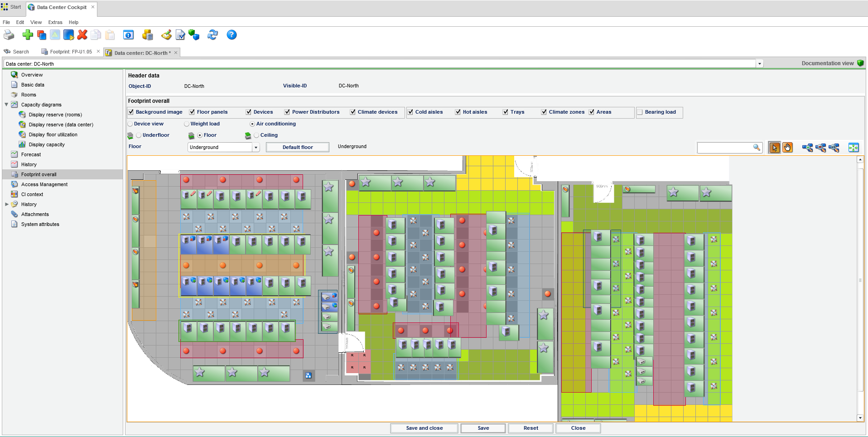This screenshot has height=437, width=868.
Task: Click the printer icon in the toolbar
Action: [x=9, y=35]
